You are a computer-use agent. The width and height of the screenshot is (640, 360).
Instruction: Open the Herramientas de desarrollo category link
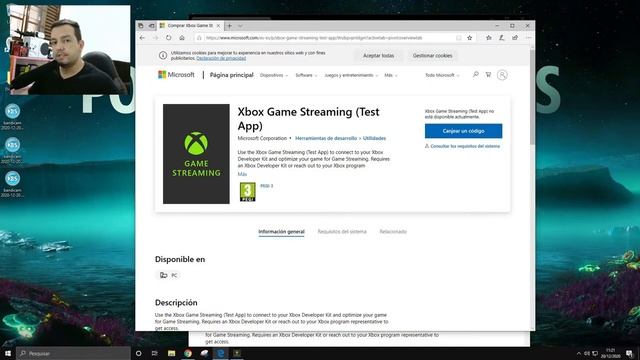coord(326,138)
